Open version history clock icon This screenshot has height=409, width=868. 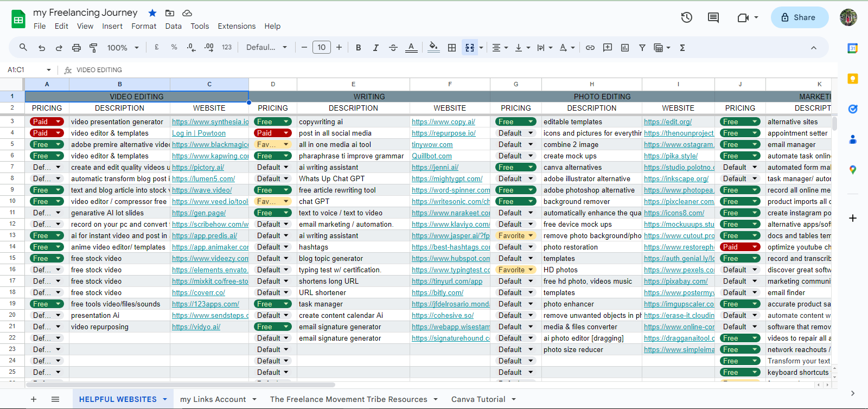coord(687,17)
